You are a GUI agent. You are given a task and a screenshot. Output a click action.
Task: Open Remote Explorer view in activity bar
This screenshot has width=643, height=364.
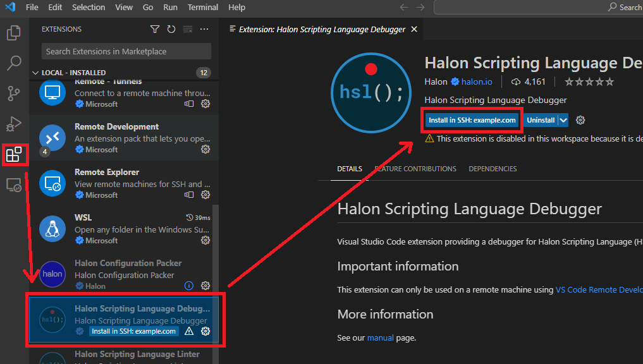coord(14,185)
